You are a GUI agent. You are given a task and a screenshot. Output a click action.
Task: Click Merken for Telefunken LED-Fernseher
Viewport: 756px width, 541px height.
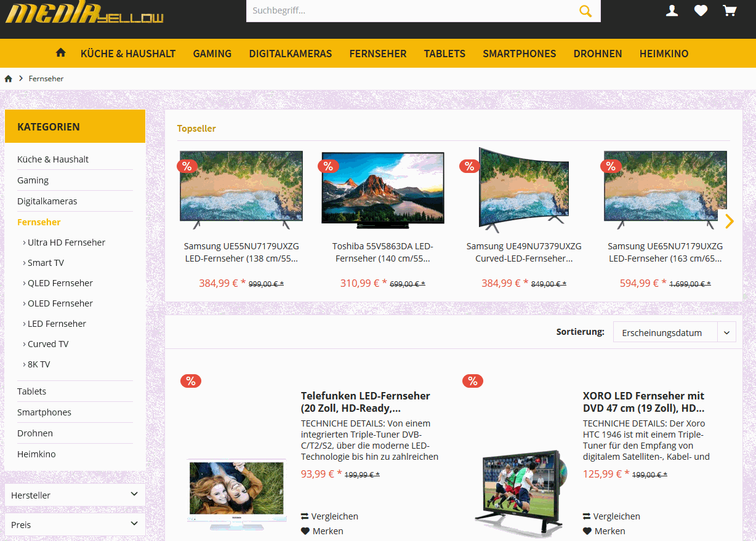322,531
